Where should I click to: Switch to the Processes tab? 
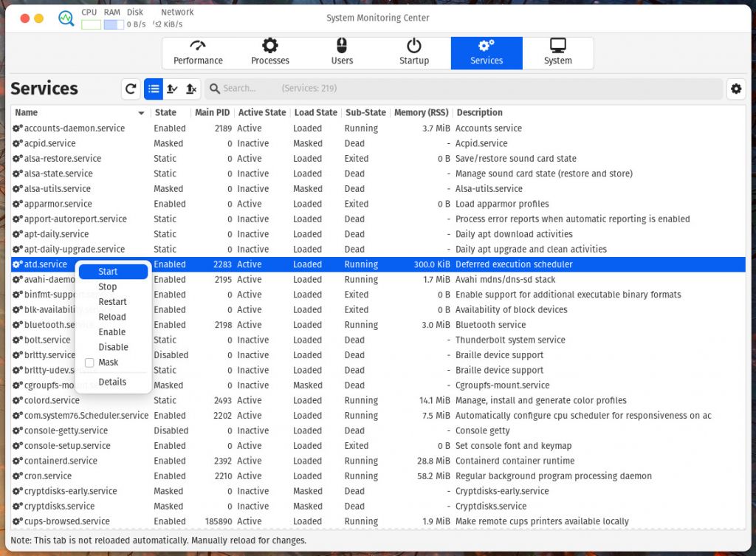tap(269, 52)
